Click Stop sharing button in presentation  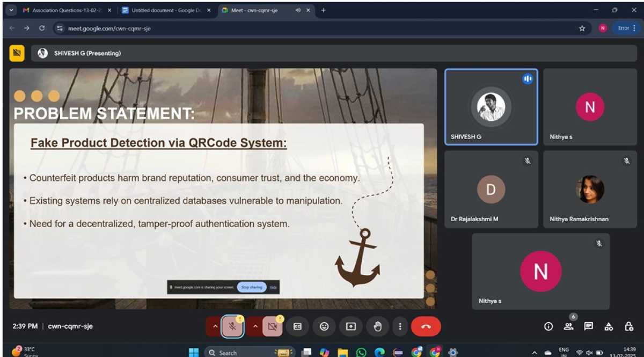coord(251,287)
